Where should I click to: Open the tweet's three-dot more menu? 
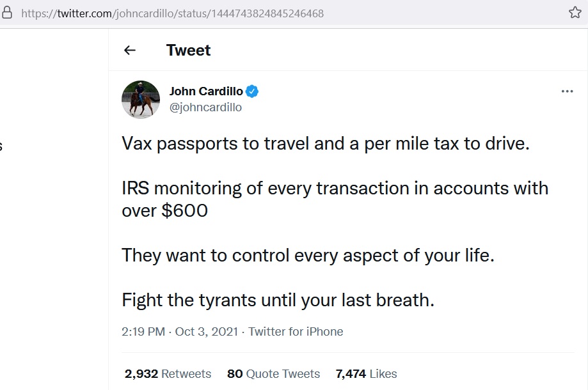click(x=567, y=91)
